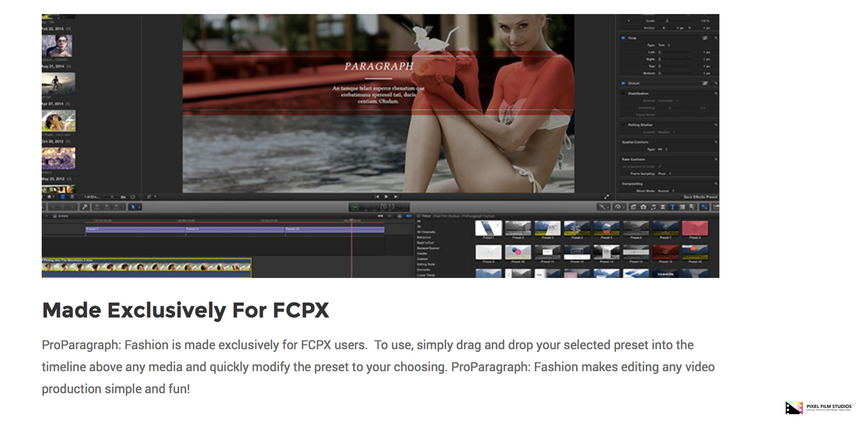Adjust the Crop Bottom slider
The image size is (868, 431).
(674, 73)
